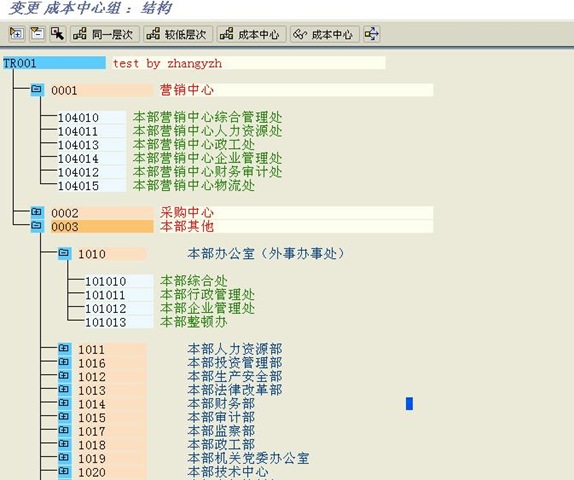The image size is (574, 480).
Task: Click the 较低层次 (lower level) button
Action: click(178, 34)
